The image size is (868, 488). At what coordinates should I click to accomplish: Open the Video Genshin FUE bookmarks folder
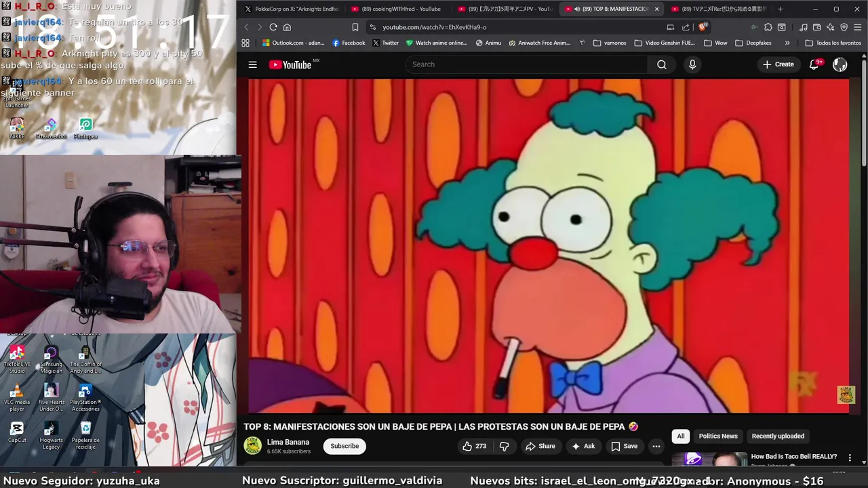coord(665,43)
